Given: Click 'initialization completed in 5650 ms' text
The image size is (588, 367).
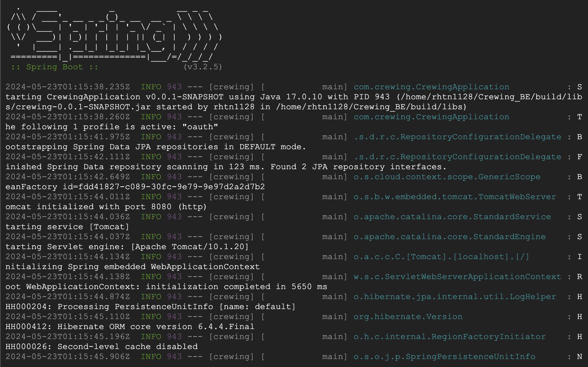Looking at the screenshot, I should tap(237, 287).
